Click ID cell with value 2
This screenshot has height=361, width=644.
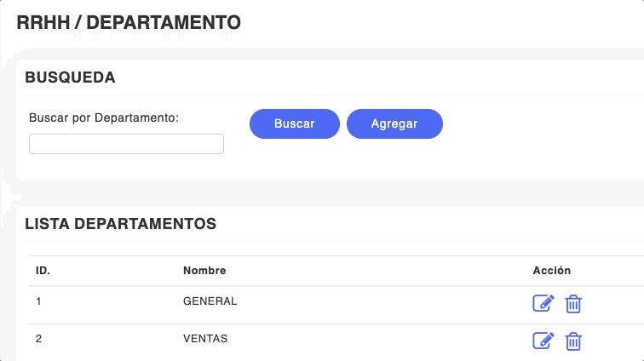tap(39, 339)
